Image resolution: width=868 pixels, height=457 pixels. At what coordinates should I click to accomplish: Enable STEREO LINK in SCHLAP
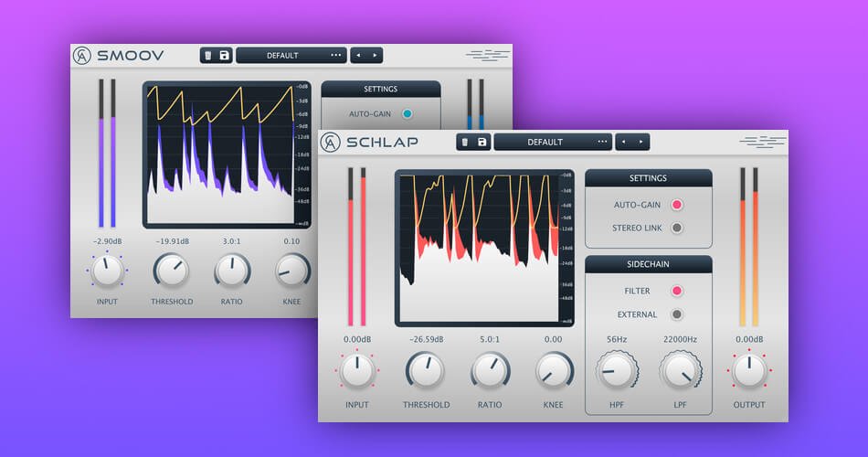click(x=677, y=228)
